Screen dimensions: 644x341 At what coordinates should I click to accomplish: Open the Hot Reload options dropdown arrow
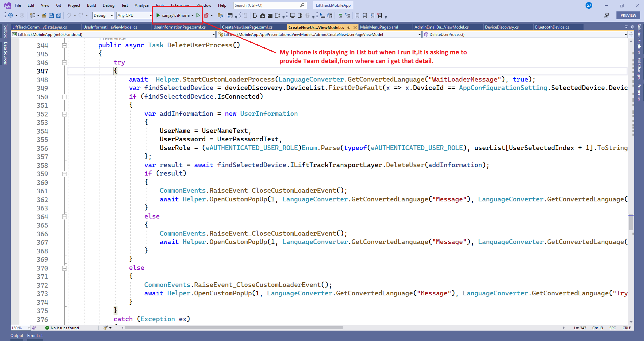click(212, 15)
